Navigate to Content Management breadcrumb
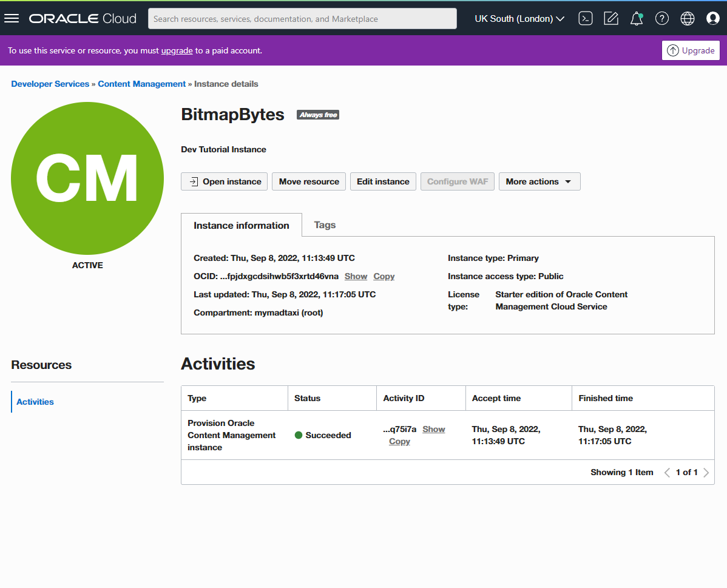This screenshot has height=588, width=727. coord(141,84)
